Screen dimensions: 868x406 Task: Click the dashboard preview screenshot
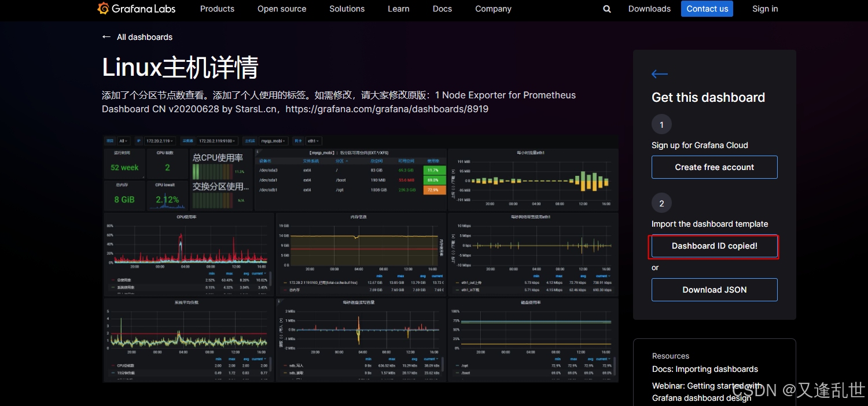pyautogui.click(x=361, y=259)
